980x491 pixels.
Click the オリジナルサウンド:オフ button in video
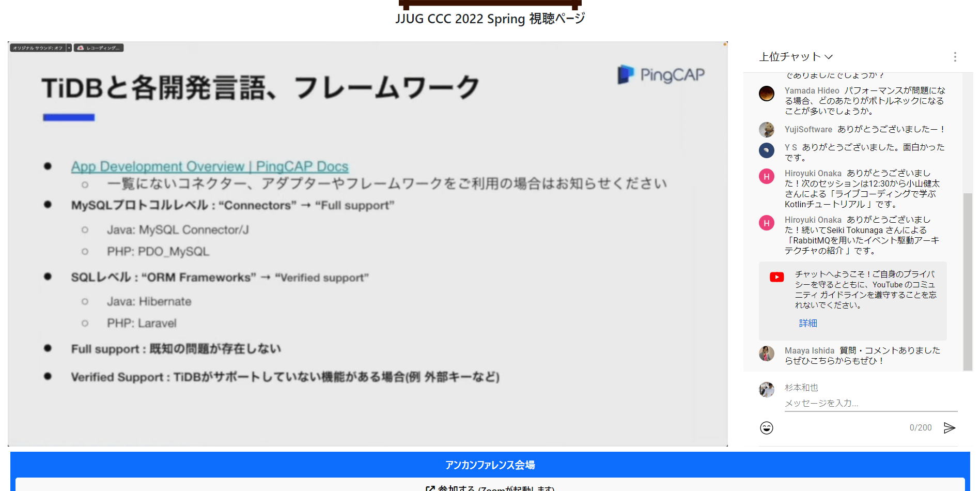[38, 48]
